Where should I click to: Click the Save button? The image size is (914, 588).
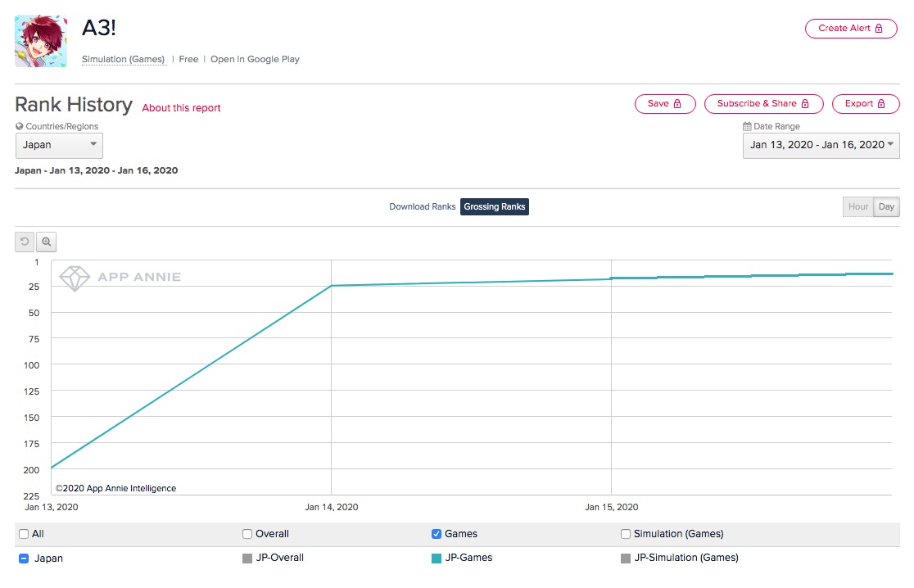click(664, 104)
